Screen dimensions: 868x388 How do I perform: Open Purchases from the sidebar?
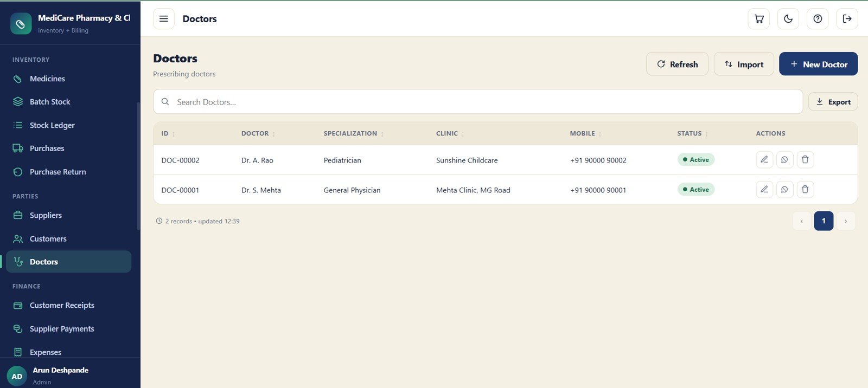[68, 148]
